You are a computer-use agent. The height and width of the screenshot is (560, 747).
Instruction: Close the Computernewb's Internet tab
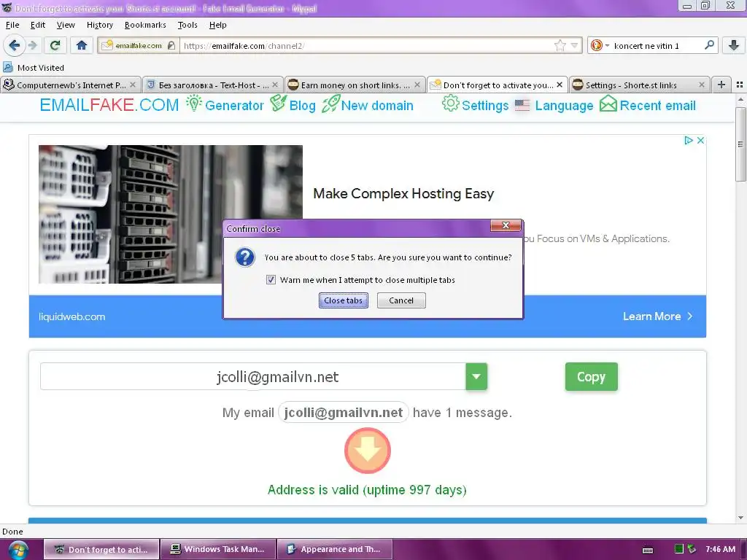pyautogui.click(x=133, y=85)
